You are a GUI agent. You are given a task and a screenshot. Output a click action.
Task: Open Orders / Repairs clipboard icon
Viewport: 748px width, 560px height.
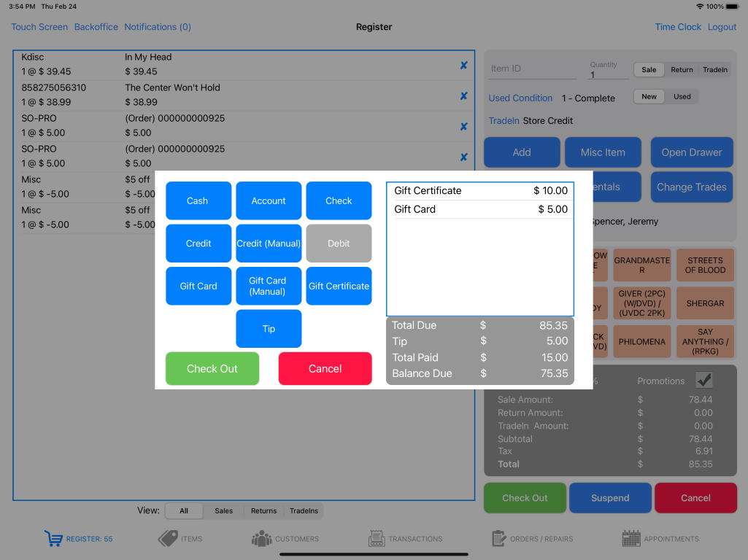pyautogui.click(x=499, y=539)
